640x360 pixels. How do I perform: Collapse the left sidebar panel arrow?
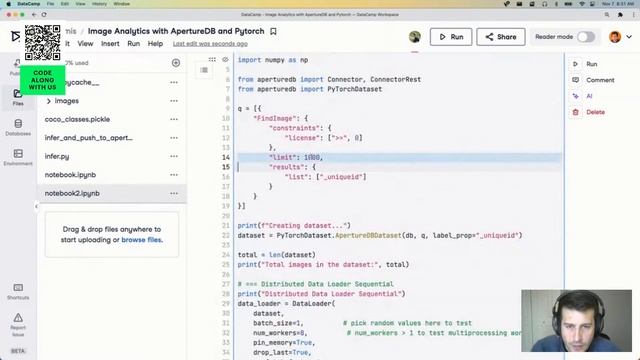[36, 207]
